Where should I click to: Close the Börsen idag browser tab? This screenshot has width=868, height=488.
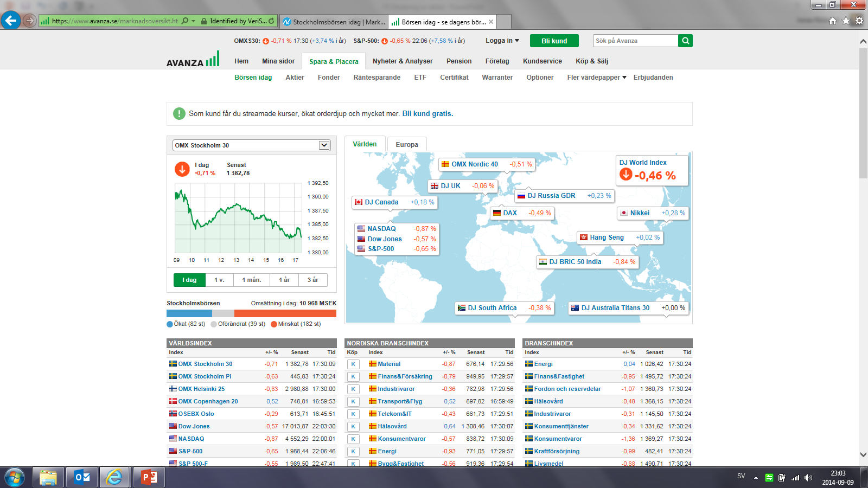491,22
